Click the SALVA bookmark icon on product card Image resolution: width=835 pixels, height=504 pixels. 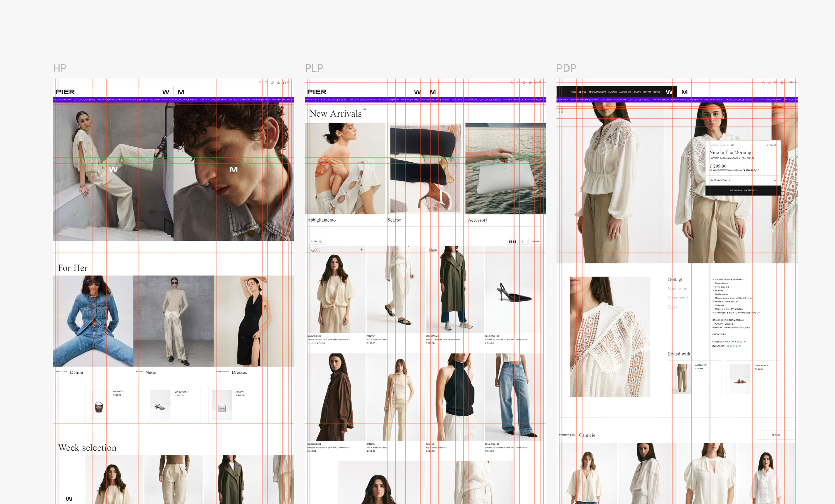[x=768, y=145]
